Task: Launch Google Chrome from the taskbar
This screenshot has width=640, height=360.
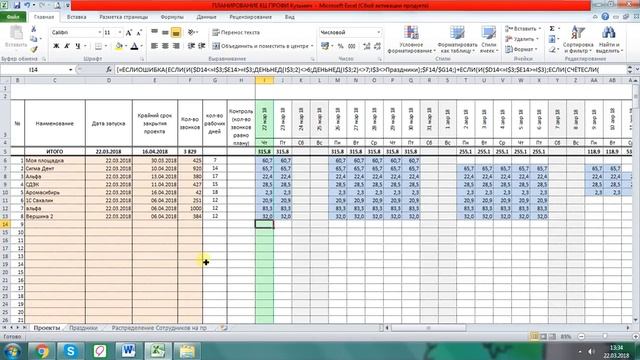Action: coord(42,351)
